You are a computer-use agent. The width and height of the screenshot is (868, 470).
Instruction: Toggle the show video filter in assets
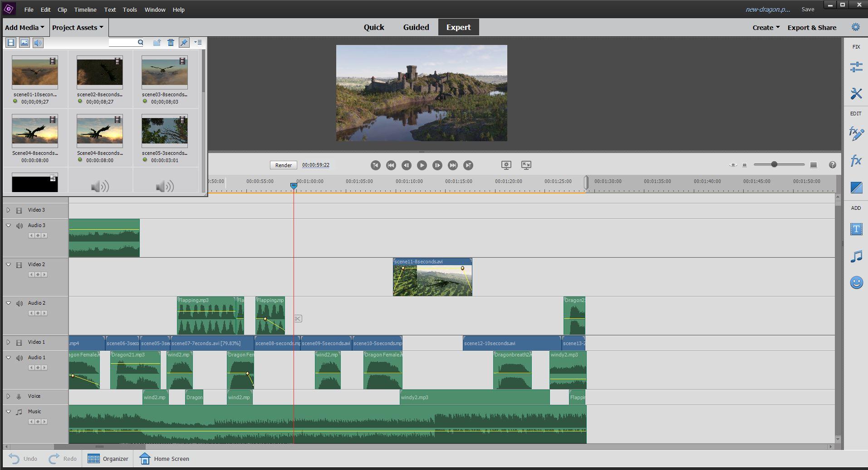pos(11,43)
